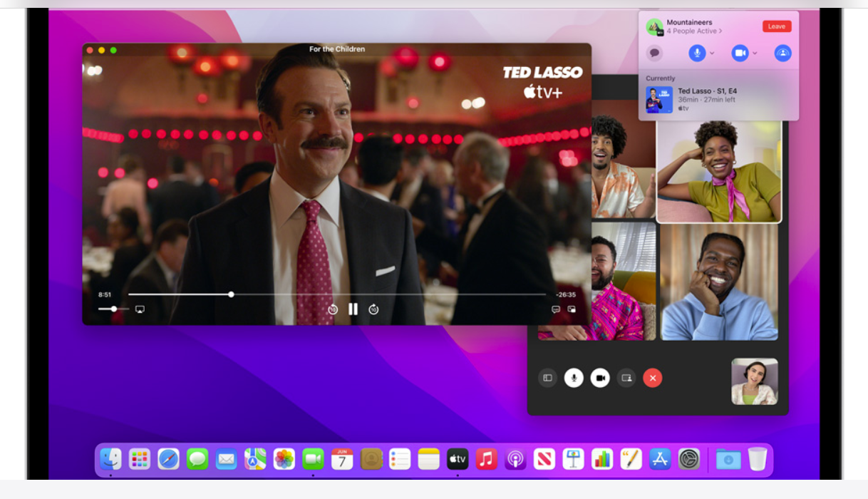Mute the microphone in FaceTime window
The width and height of the screenshot is (868, 499).
click(x=574, y=378)
